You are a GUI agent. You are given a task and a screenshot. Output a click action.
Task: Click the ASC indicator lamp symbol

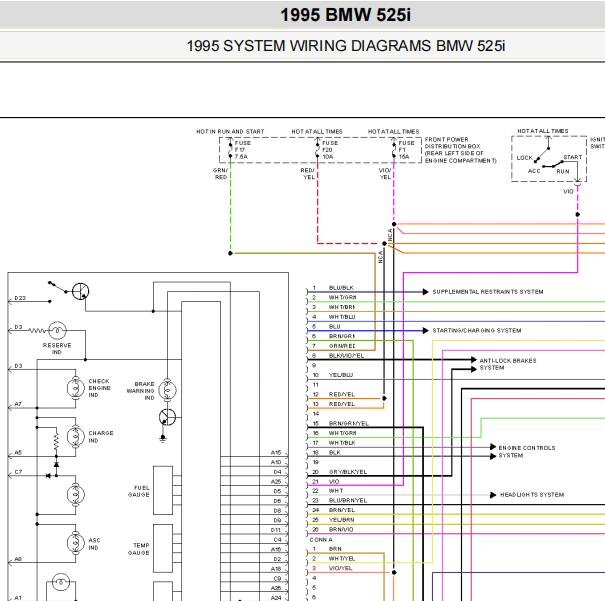(76, 543)
